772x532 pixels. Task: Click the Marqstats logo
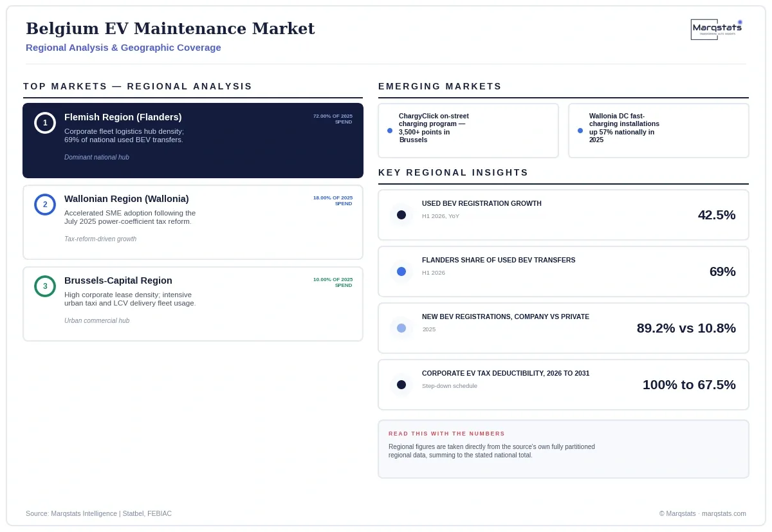tap(717, 29)
